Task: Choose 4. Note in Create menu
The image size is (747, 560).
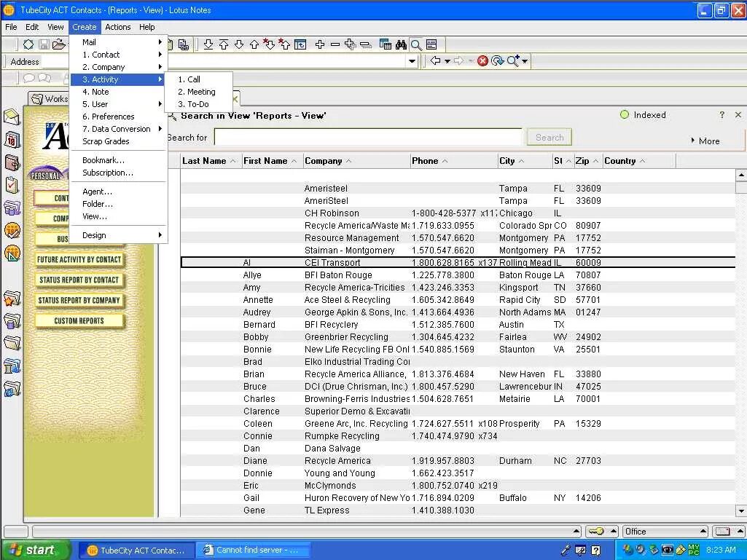Action: point(118,92)
